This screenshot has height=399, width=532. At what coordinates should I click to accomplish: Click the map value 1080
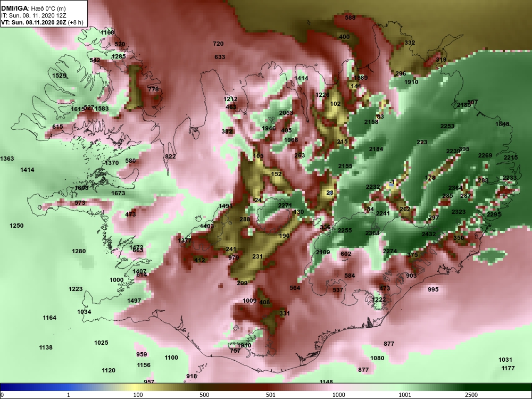point(377,358)
